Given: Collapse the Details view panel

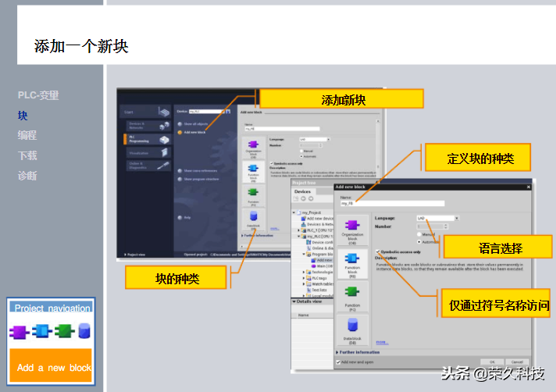Looking at the screenshot, I should [307, 301].
